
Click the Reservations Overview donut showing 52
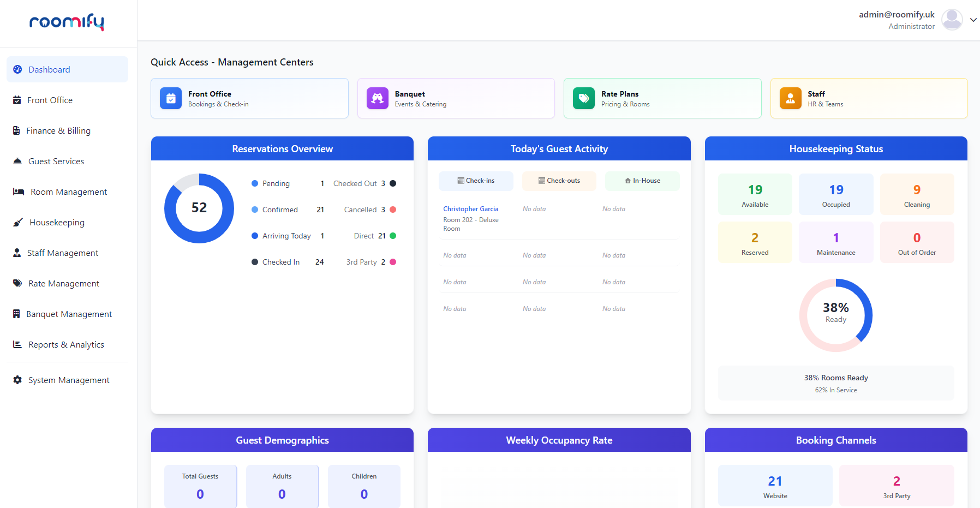(199, 208)
